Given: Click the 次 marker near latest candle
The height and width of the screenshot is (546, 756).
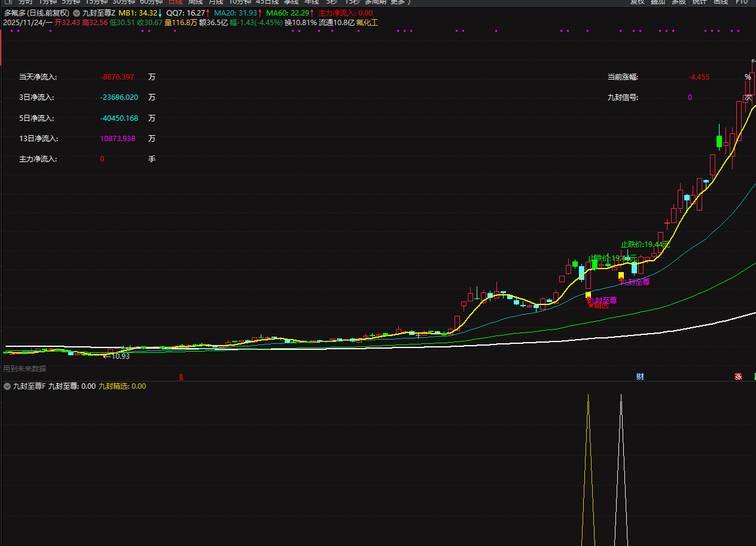Looking at the screenshot, I should click(x=748, y=97).
